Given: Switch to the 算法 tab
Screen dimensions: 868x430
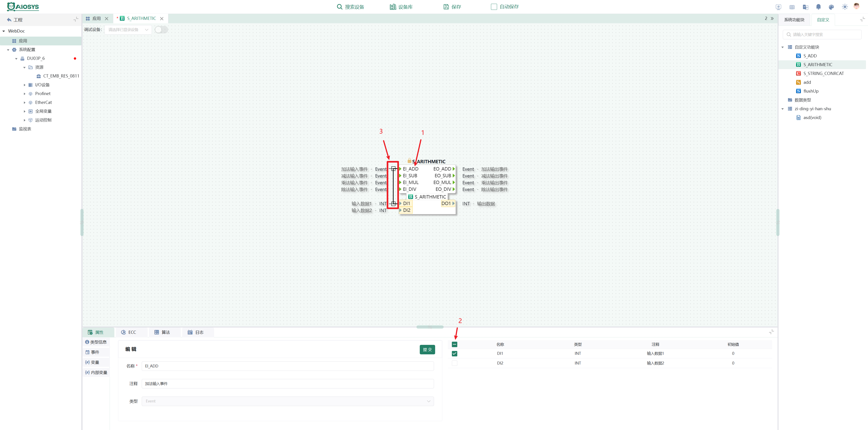Looking at the screenshot, I should (165, 332).
